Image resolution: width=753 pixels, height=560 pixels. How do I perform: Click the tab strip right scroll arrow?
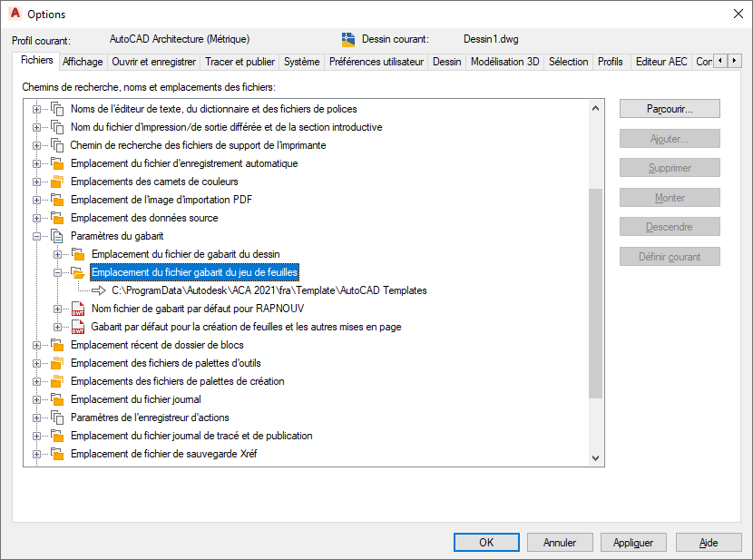(x=734, y=61)
